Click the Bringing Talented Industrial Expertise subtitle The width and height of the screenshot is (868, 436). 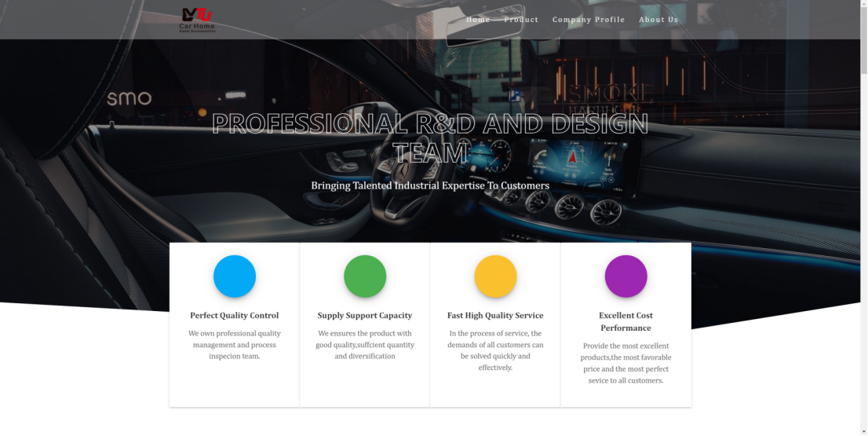(x=430, y=185)
